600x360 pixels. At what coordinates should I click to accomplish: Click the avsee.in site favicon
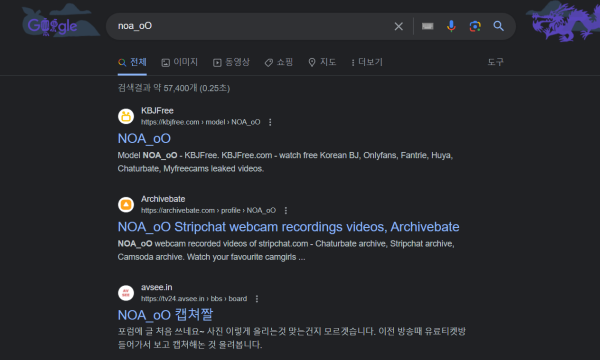coord(126,293)
